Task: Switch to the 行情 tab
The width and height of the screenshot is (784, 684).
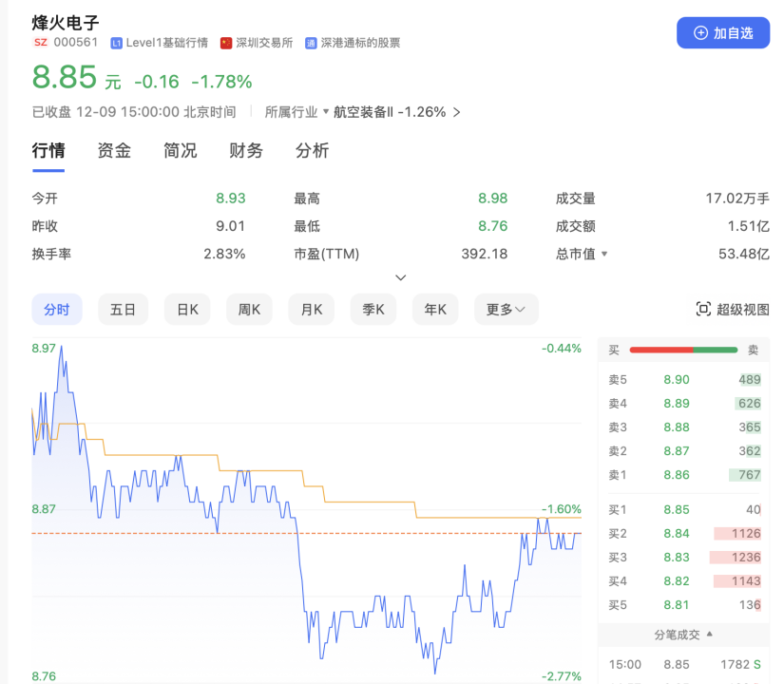Action: coord(48,150)
